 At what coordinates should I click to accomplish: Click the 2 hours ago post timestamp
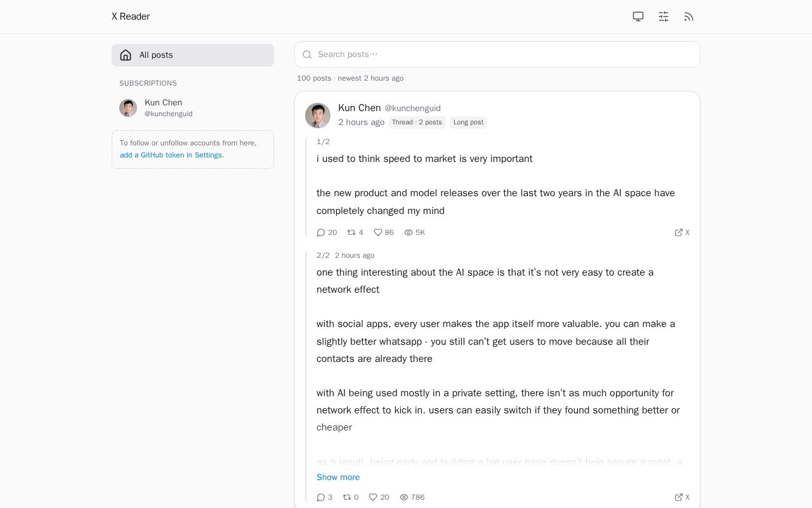click(x=361, y=123)
